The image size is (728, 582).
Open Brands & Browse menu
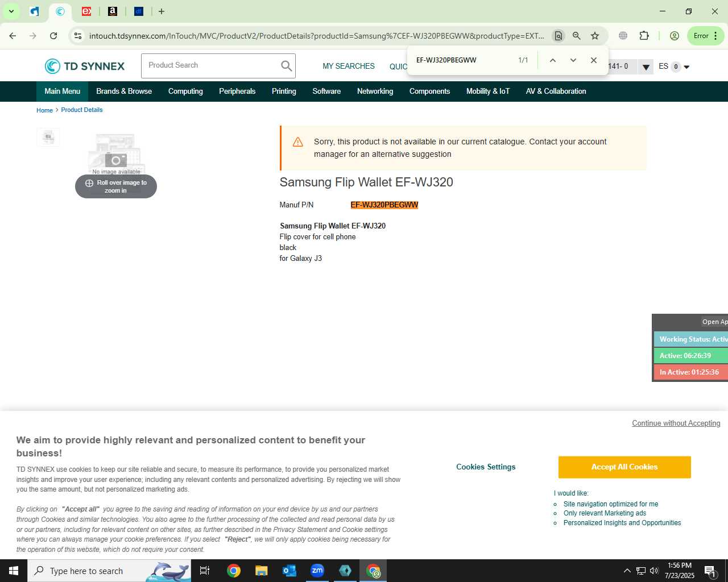pyautogui.click(x=124, y=92)
